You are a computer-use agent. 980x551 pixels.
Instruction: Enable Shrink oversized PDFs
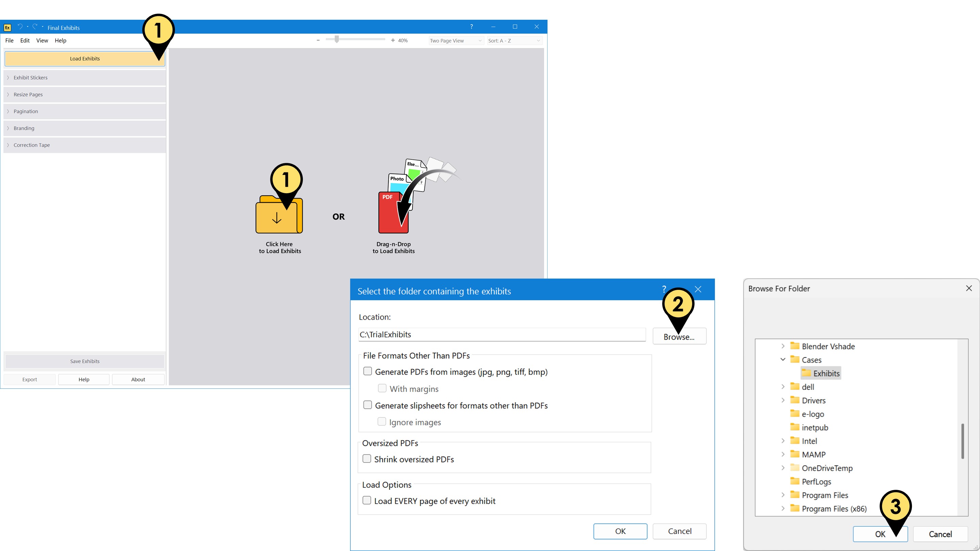(x=367, y=458)
